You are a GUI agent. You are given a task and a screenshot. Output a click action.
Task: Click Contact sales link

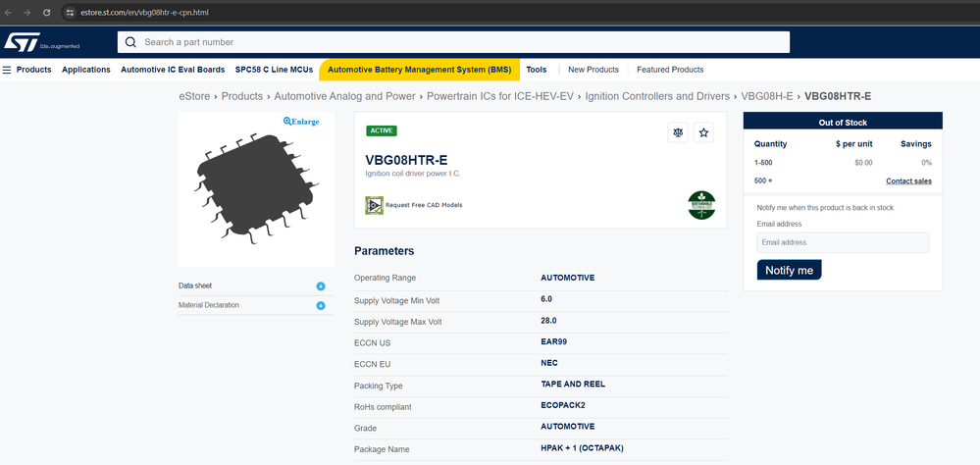click(x=908, y=181)
